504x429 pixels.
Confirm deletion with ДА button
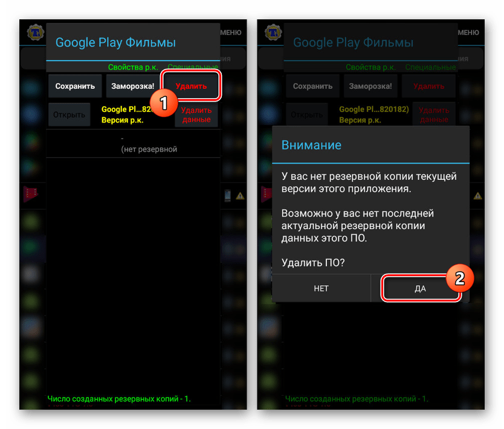coord(420,289)
